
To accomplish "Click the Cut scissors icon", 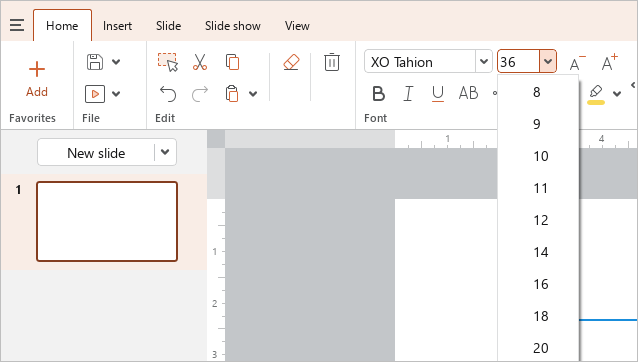I will [x=200, y=62].
